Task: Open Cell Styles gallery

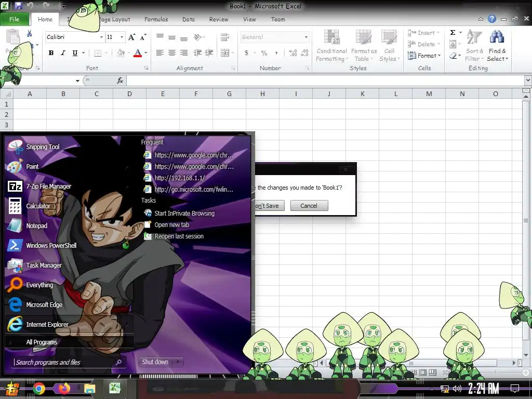Action: (389, 46)
